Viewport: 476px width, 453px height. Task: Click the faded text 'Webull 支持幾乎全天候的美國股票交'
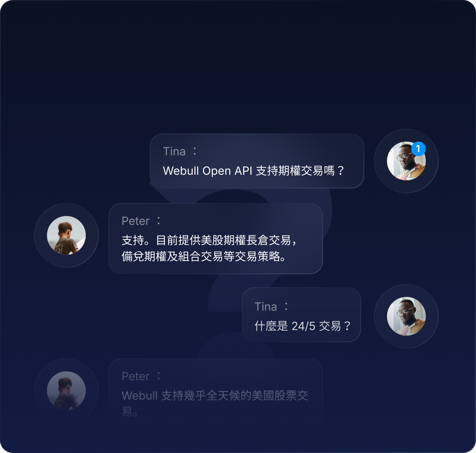215,396
